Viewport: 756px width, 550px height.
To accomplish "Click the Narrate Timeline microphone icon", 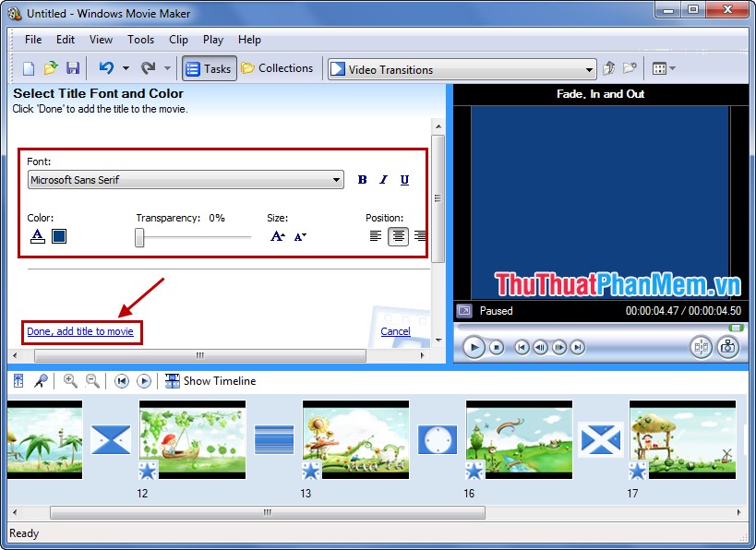I will coord(41,380).
